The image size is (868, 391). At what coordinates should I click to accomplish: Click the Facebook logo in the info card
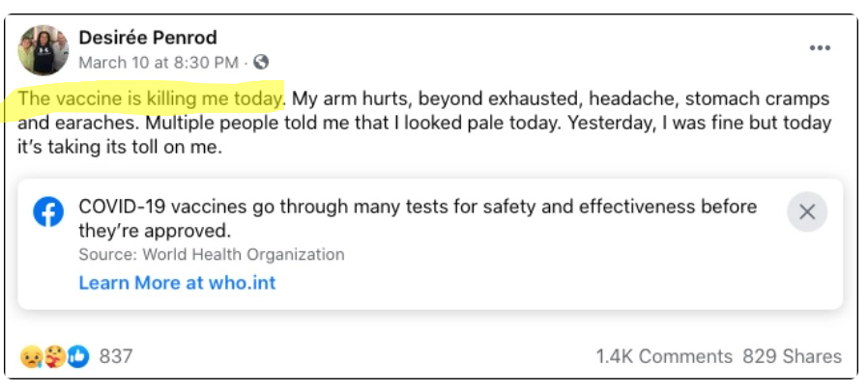pos(47,211)
